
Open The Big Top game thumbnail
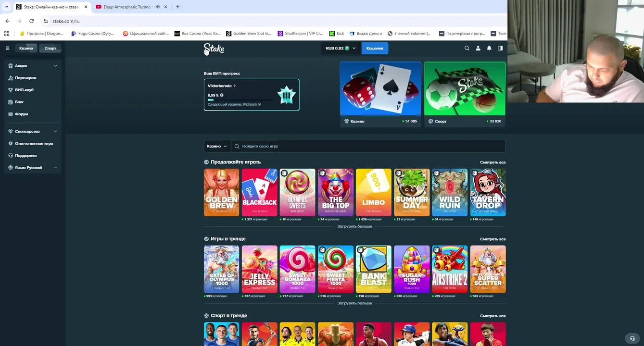pos(335,192)
